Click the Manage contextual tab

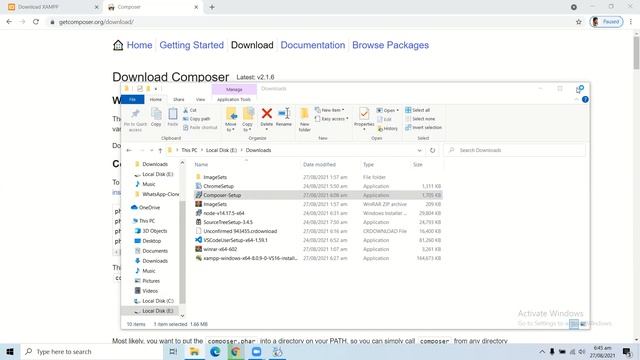point(234,89)
